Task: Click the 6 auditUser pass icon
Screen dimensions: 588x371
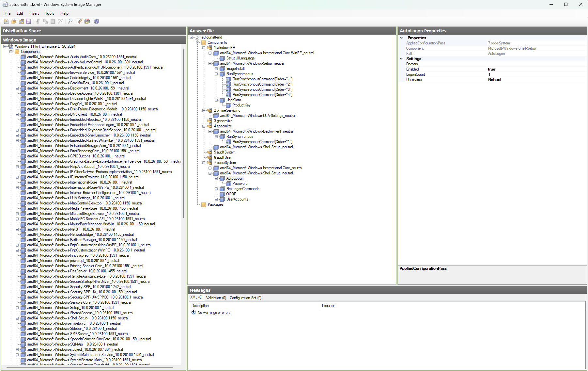Action: point(210,157)
